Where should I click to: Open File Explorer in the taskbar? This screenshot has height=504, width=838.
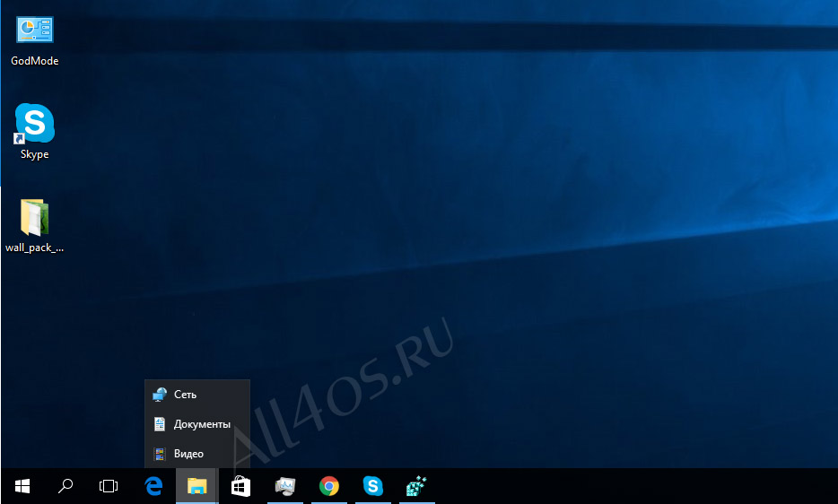click(x=196, y=486)
